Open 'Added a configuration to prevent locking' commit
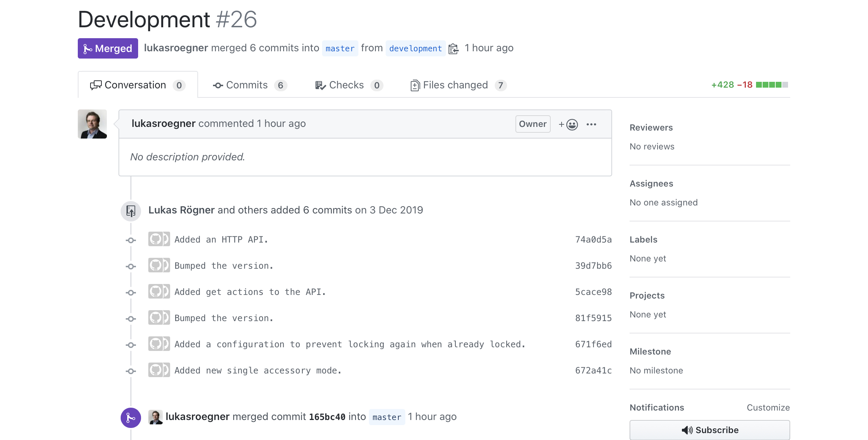 pos(350,344)
